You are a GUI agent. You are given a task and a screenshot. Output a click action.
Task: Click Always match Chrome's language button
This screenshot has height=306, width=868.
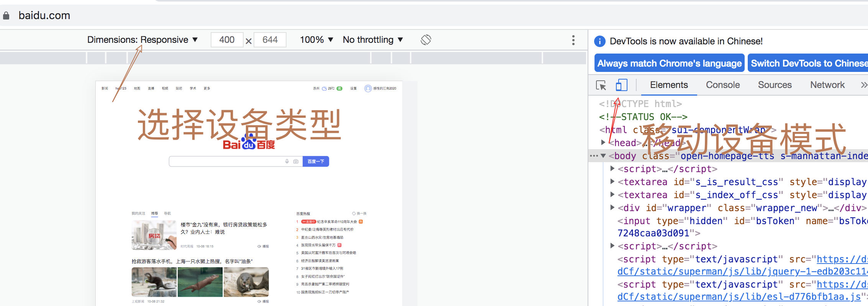point(670,63)
